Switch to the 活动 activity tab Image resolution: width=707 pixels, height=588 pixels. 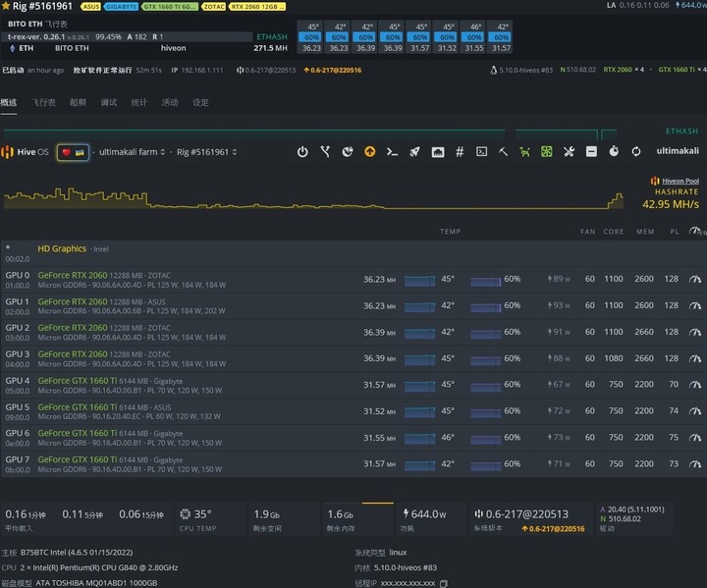pyautogui.click(x=170, y=102)
